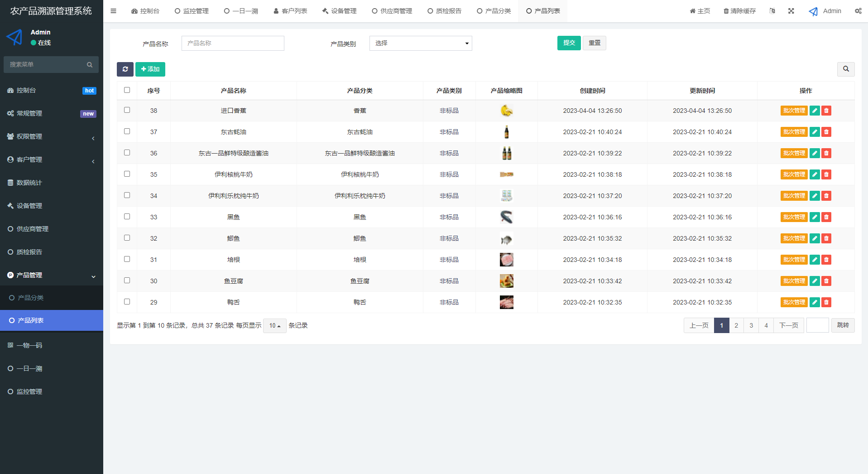Click the hamburger menu icon beside 控制台
This screenshot has height=474, width=868.
[x=113, y=10]
